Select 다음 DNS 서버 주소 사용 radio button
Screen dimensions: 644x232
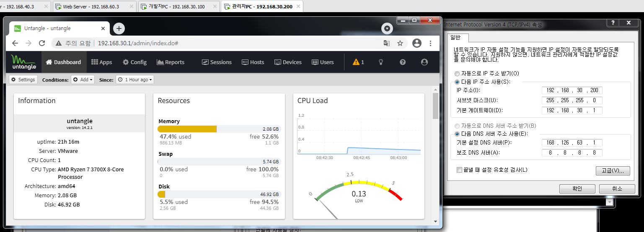coord(457,134)
